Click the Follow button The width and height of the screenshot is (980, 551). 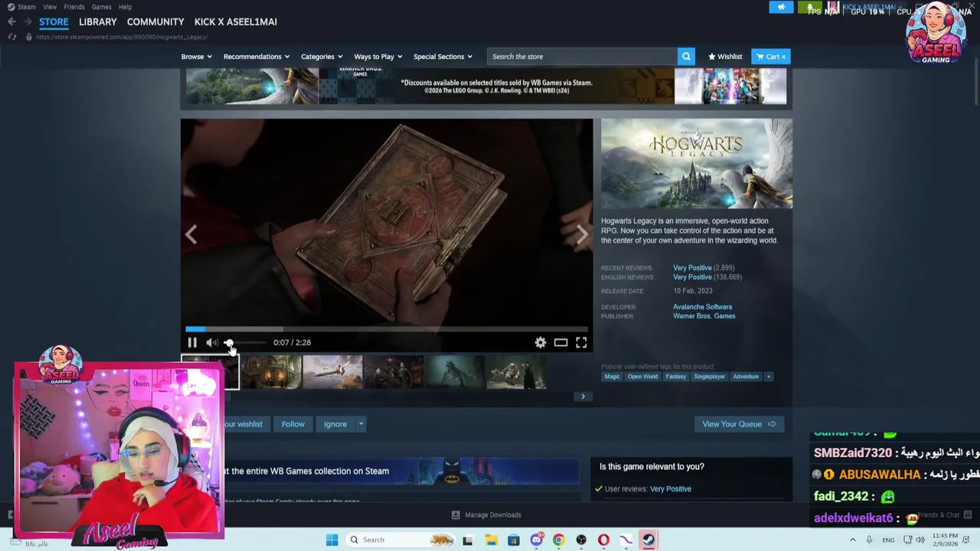[x=293, y=424]
